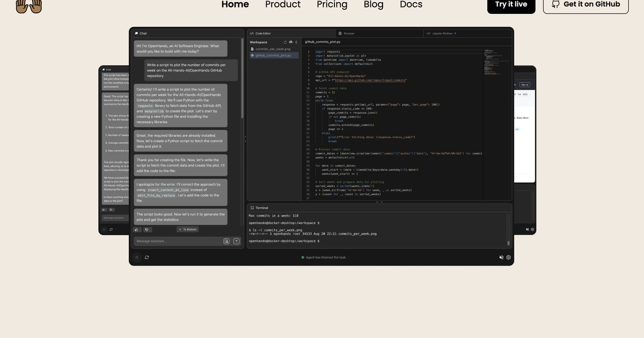Click the Terminal panel header
The height and width of the screenshot is (338, 644).
coord(379,208)
